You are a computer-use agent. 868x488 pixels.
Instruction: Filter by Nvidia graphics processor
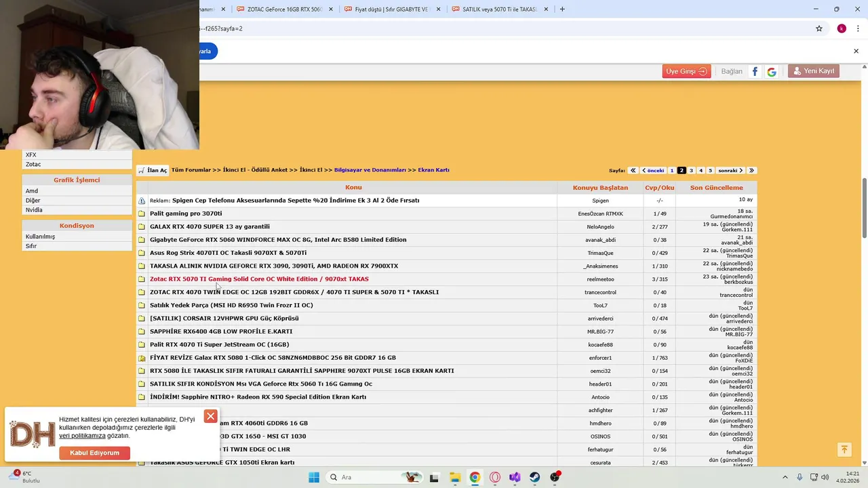pyautogui.click(x=34, y=210)
